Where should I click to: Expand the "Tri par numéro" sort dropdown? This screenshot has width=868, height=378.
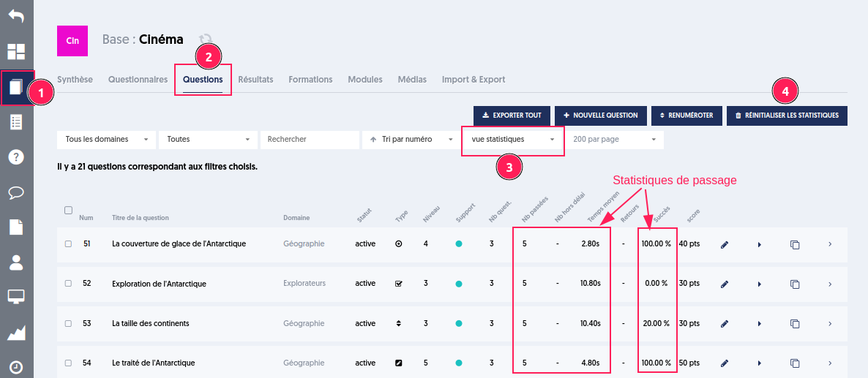coord(411,139)
